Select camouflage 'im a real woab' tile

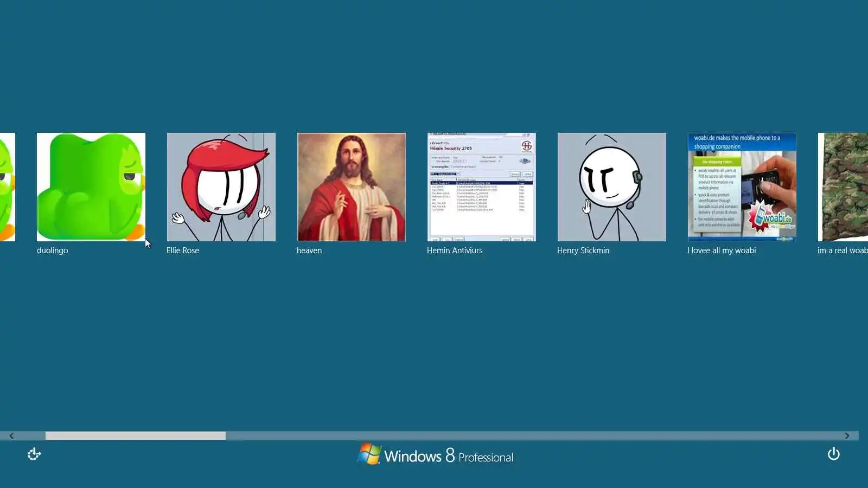tap(843, 187)
